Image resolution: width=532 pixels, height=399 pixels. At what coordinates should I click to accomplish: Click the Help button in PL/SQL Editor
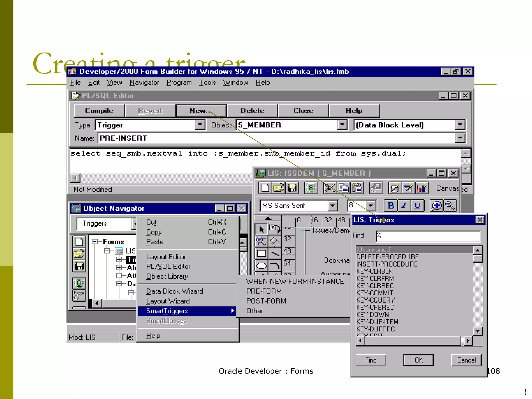tap(354, 111)
